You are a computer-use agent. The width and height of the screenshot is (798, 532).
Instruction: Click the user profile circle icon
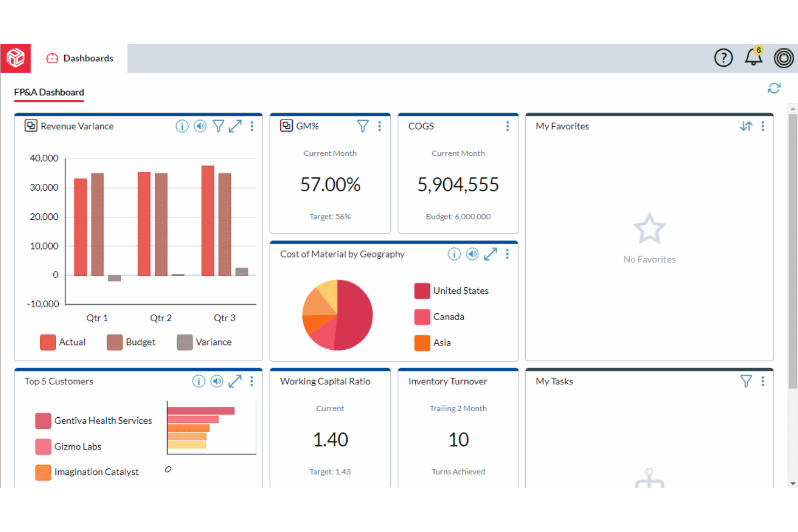[783, 58]
